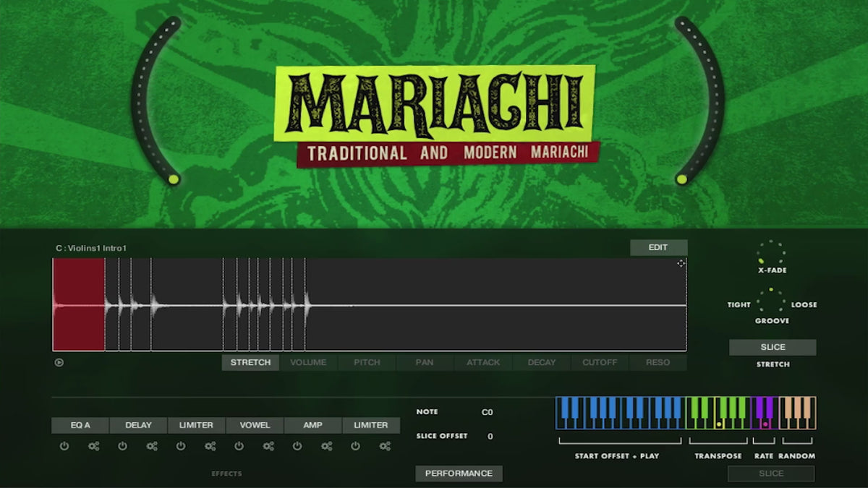Click the small play icon below the waveform
This screenshot has width=868, height=488.
59,363
